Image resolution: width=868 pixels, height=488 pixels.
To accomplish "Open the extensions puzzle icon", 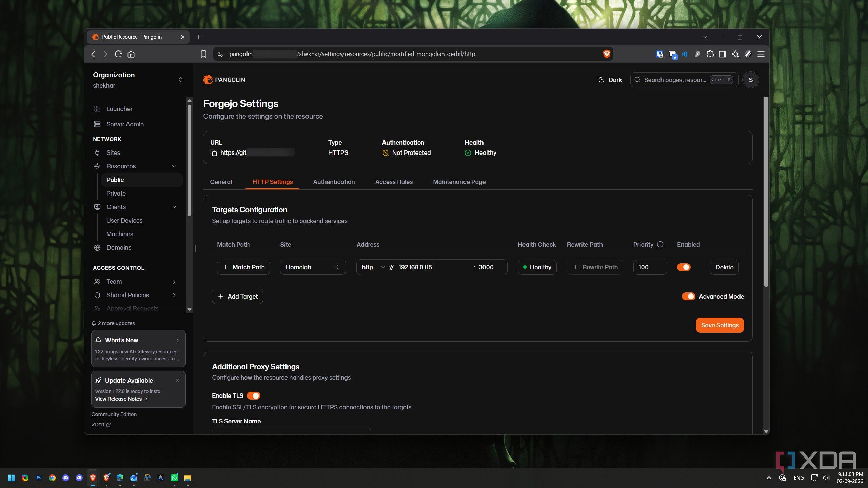I will (x=710, y=54).
